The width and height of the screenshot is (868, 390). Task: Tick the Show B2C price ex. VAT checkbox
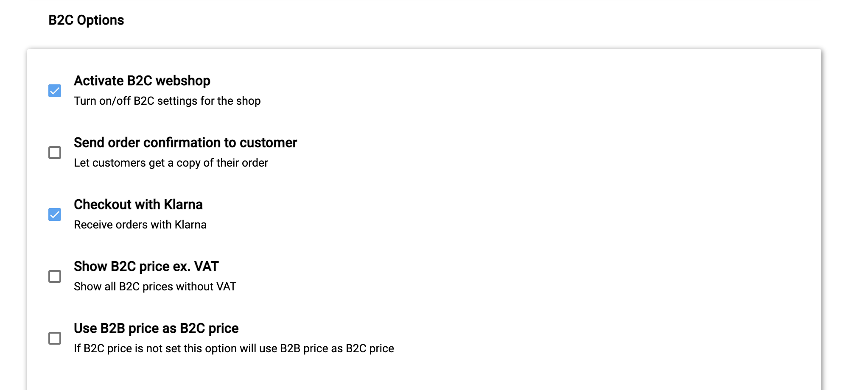tap(55, 276)
